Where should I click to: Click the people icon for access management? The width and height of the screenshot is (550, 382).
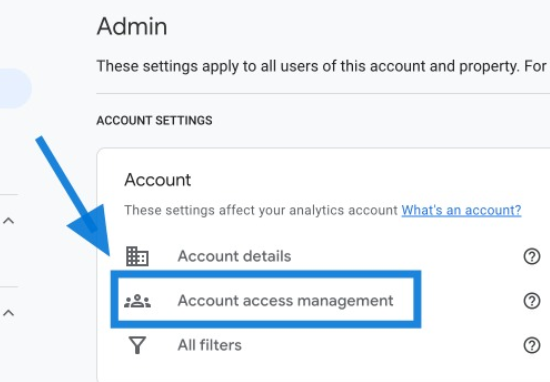(138, 301)
